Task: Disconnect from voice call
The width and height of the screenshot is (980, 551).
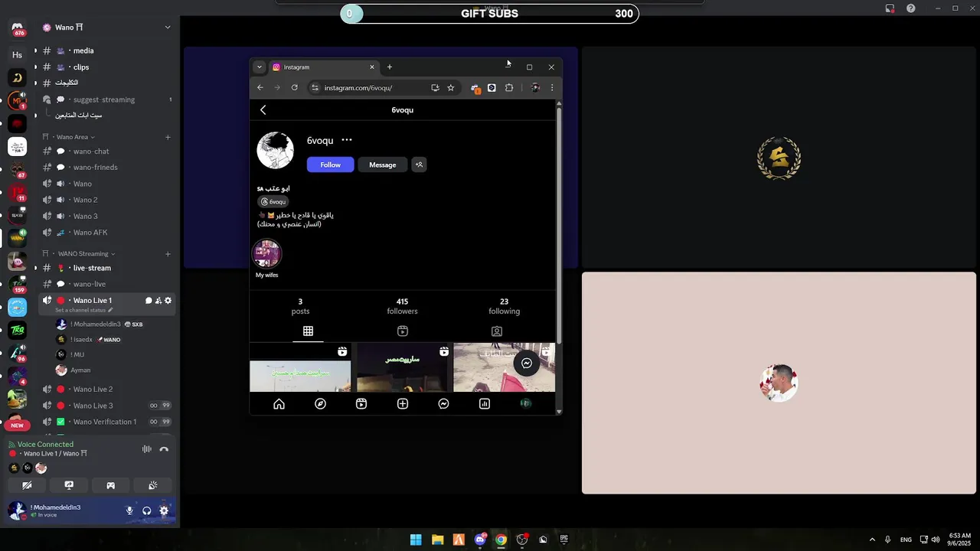Action: 164,449
